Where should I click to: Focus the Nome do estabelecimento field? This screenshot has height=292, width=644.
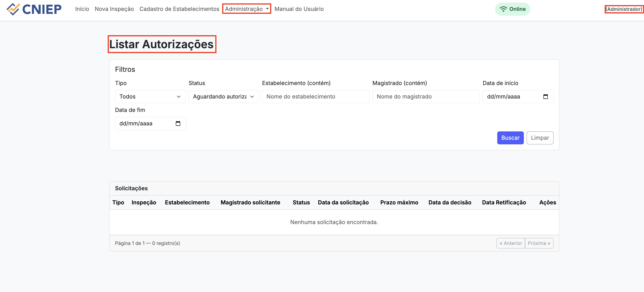click(x=316, y=97)
